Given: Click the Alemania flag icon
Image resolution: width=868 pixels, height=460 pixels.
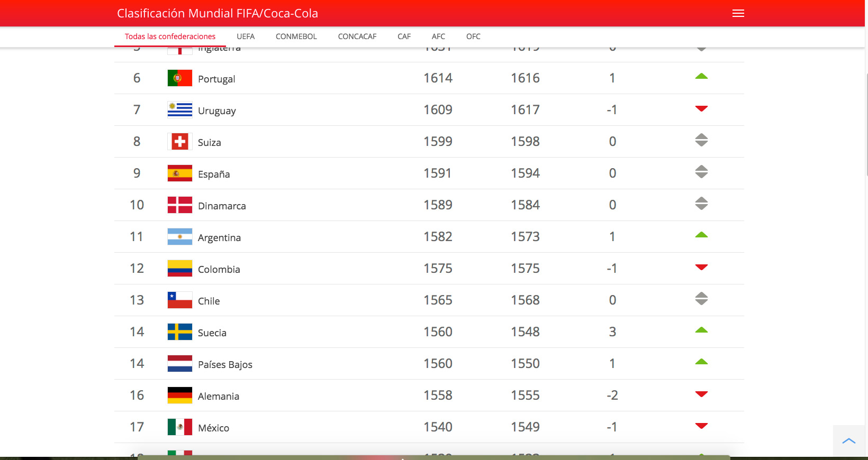Looking at the screenshot, I should tap(180, 395).
